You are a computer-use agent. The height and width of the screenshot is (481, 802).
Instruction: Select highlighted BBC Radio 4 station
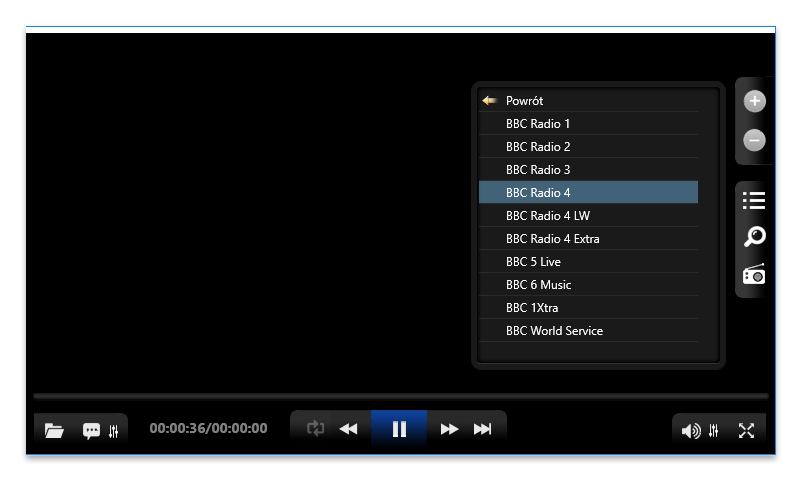(588, 192)
